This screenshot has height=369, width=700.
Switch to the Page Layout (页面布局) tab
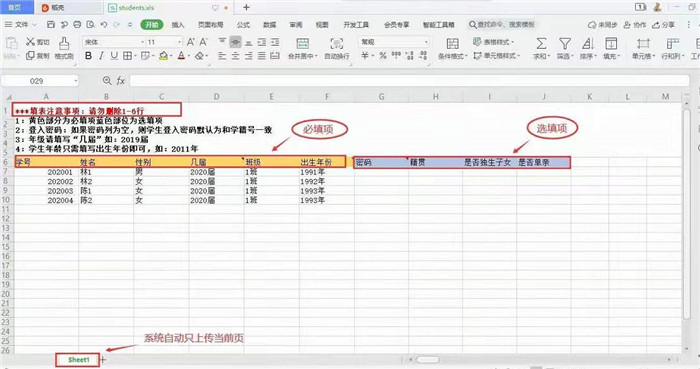pos(210,25)
